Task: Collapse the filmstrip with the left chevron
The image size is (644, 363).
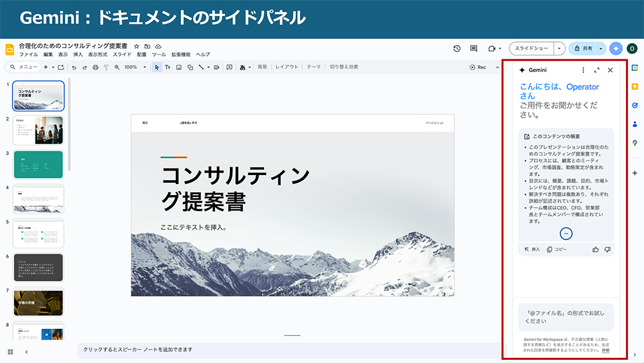Action: (x=26, y=352)
